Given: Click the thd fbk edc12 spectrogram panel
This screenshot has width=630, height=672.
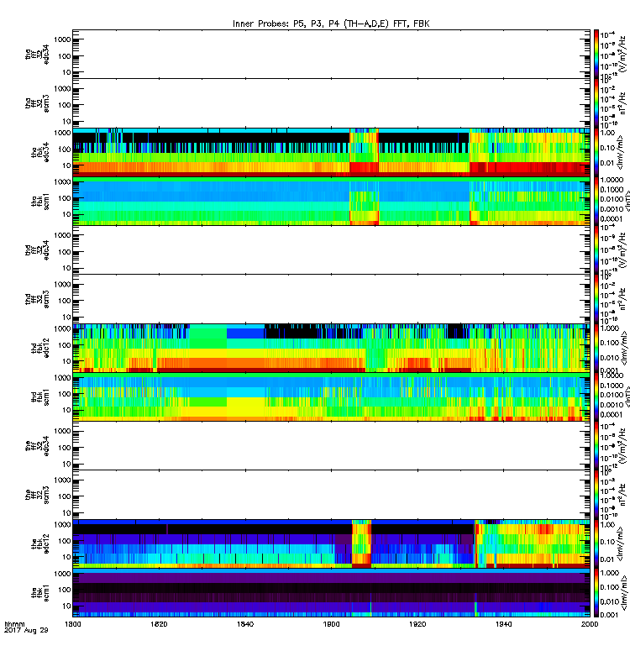Looking at the screenshot, I should [x=331, y=348].
